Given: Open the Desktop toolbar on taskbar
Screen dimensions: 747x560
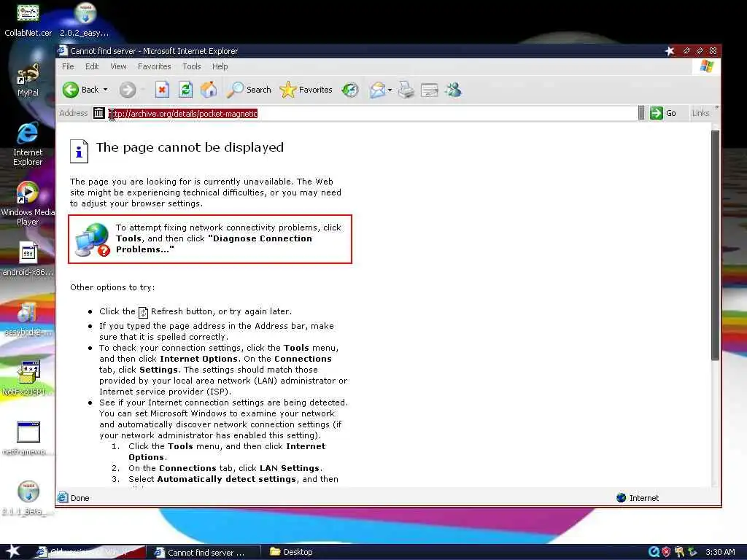Looking at the screenshot, I should pos(292,552).
